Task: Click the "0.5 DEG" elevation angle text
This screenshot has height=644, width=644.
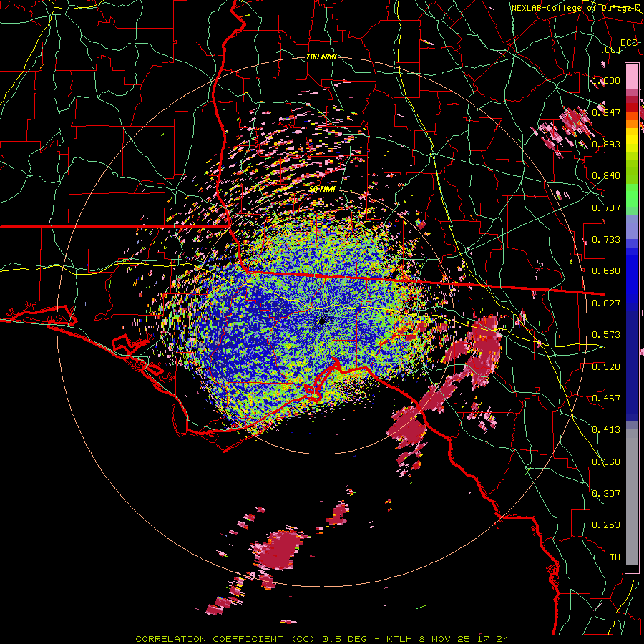Action: pyautogui.click(x=344, y=639)
